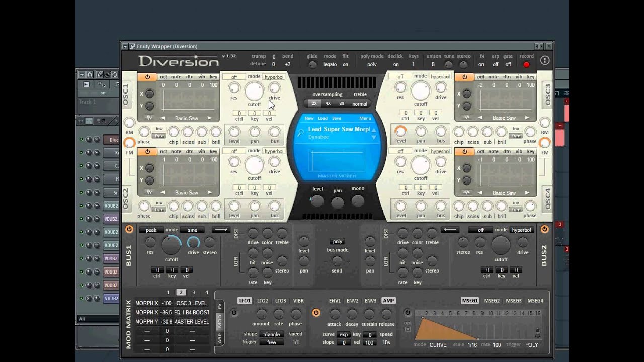Click master level knob
This screenshot has width=644, height=362.
tap(317, 201)
